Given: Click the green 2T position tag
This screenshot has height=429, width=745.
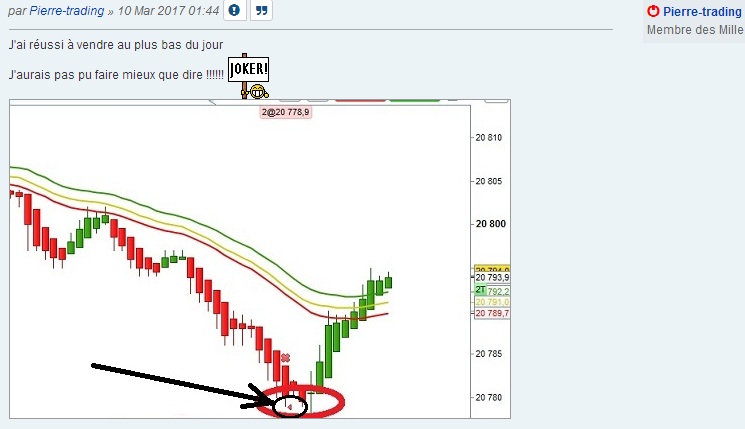Looking at the screenshot, I should coord(480,289).
